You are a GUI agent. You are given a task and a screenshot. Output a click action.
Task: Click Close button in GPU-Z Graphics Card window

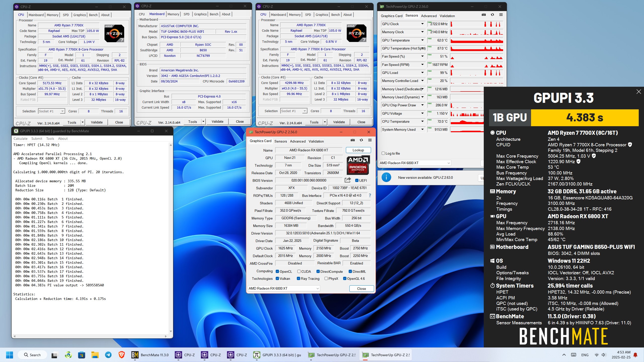(361, 289)
